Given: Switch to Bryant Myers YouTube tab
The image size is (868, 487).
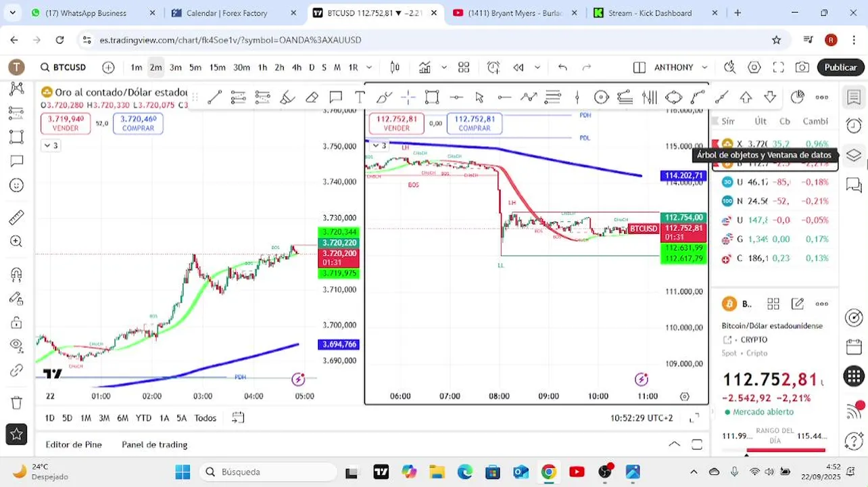Looking at the screenshot, I should point(515,13).
